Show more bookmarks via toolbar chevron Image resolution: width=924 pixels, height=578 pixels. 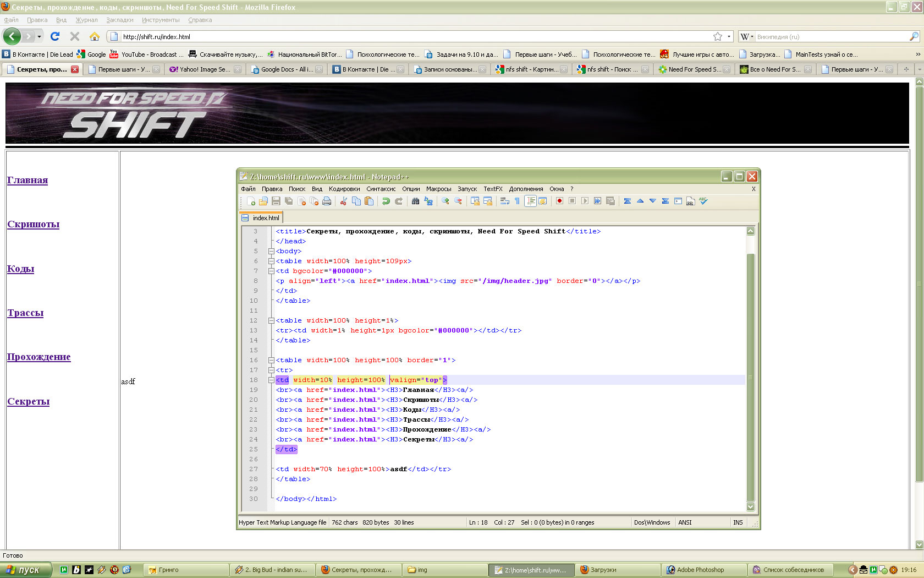click(917, 54)
